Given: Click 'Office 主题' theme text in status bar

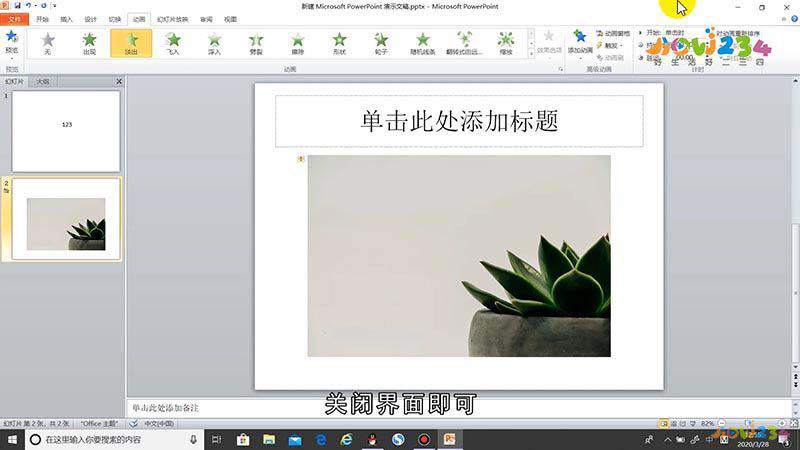Looking at the screenshot, I should [x=99, y=423].
